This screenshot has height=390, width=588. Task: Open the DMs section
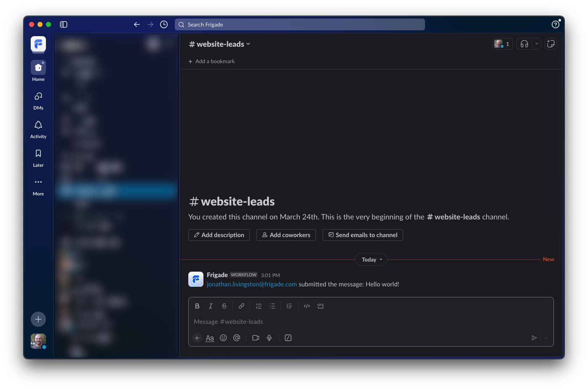(x=38, y=101)
